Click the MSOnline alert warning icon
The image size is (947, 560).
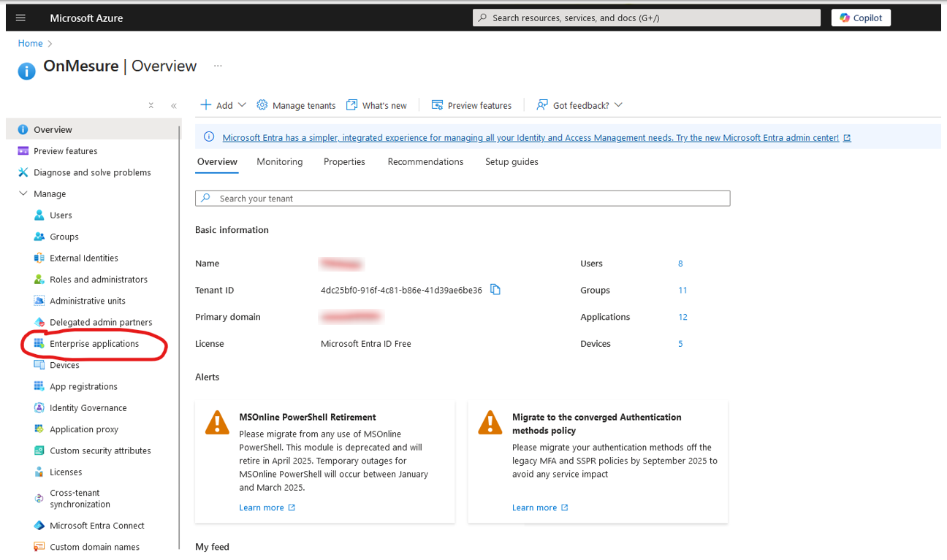pos(217,423)
